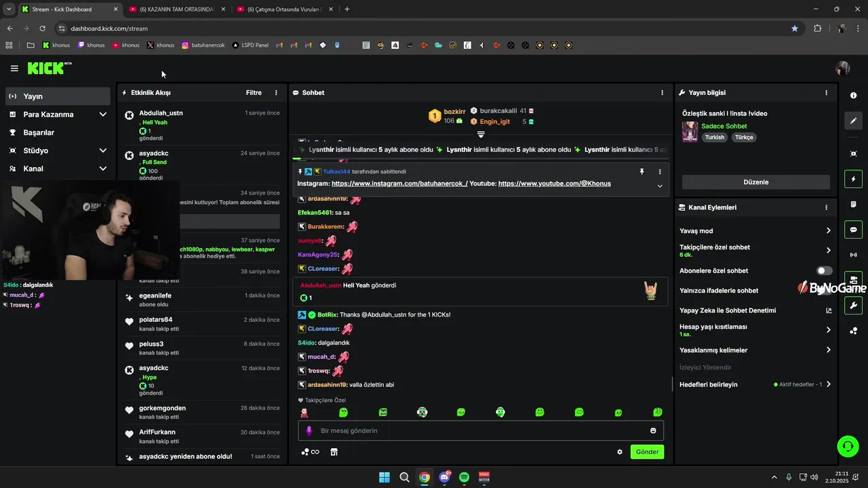The width and height of the screenshot is (868, 488).
Task: Open the batuhanercok Instagram bookmark
Action: tap(203, 45)
